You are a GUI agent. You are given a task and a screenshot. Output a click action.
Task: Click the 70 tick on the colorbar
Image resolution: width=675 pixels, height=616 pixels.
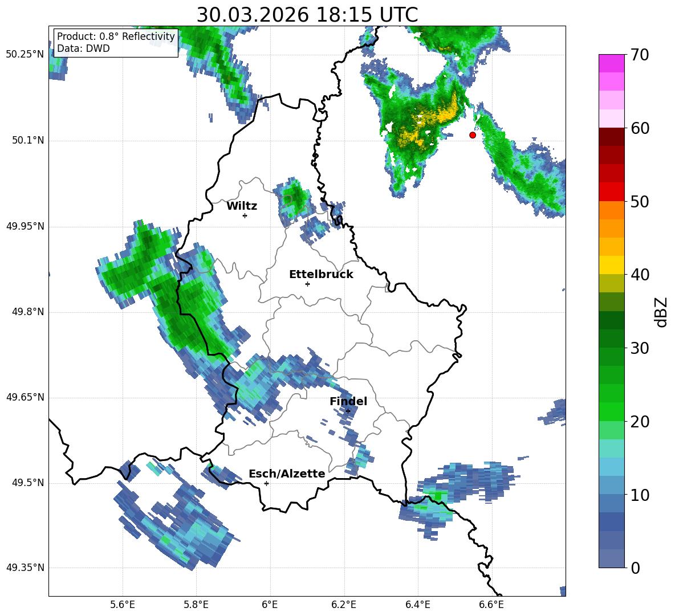click(639, 55)
